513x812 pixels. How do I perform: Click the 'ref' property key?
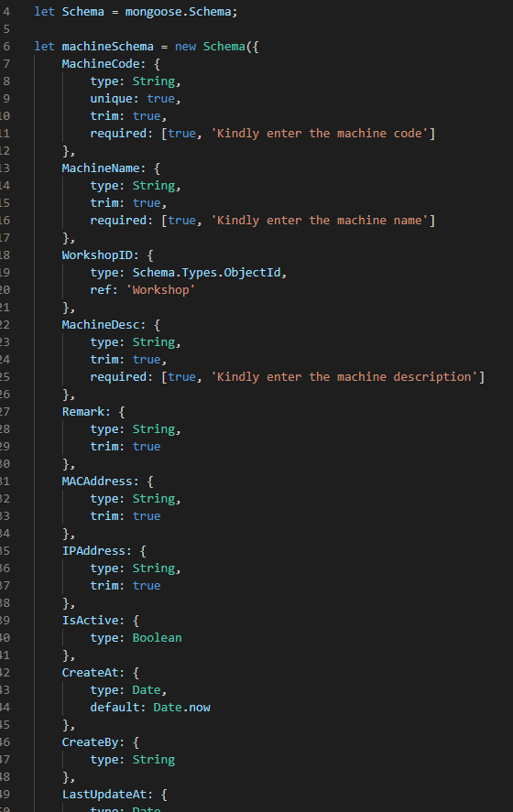101,290
